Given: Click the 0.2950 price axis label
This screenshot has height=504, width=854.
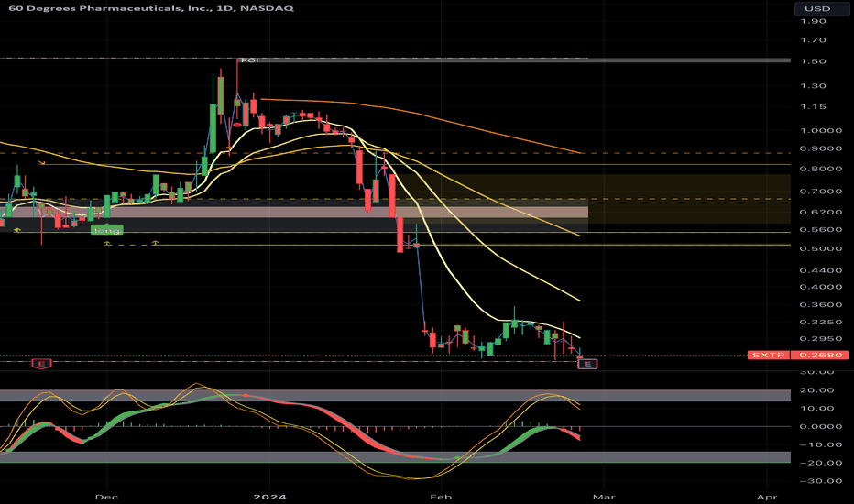Looking at the screenshot, I should [x=821, y=338].
